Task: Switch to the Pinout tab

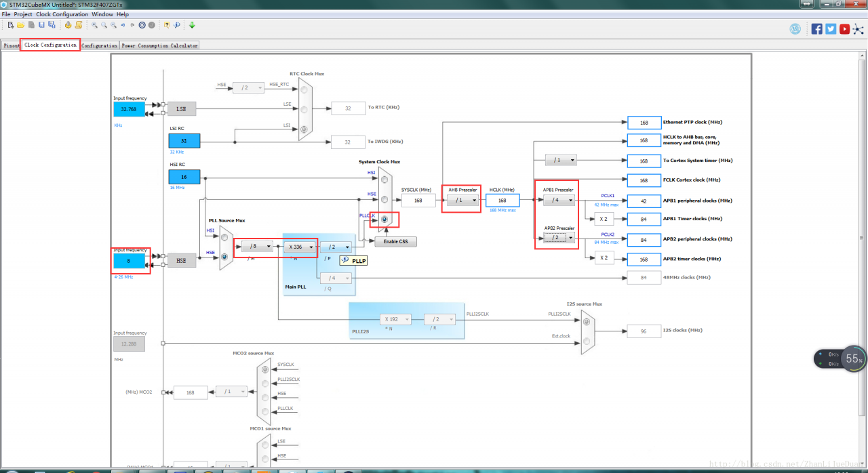Action: 11,45
